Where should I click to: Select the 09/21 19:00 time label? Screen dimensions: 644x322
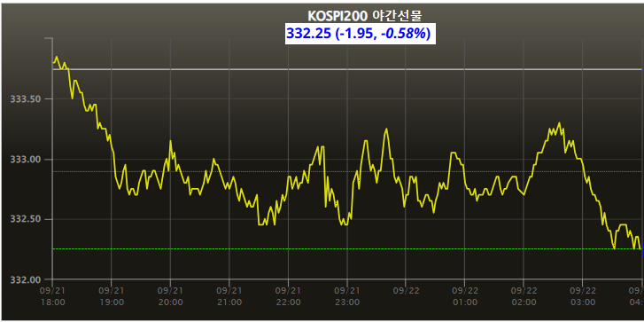click(112, 296)
